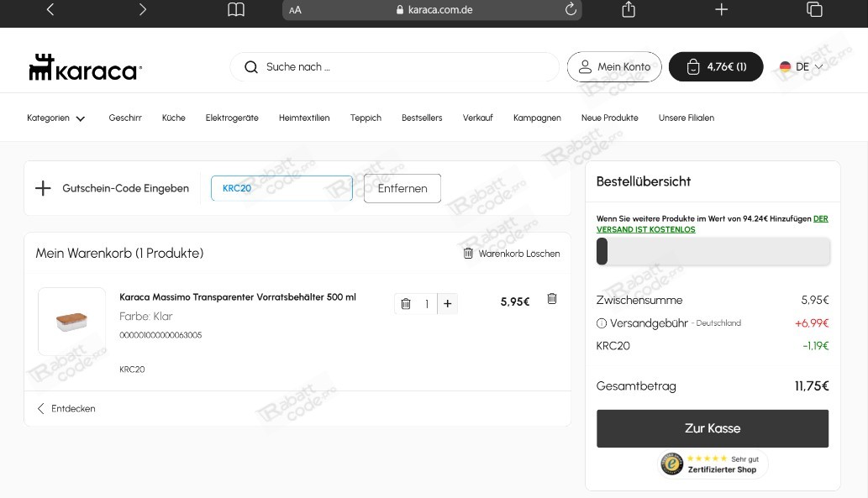Go forward with the browser forward arrow

[x=142, y=9]
